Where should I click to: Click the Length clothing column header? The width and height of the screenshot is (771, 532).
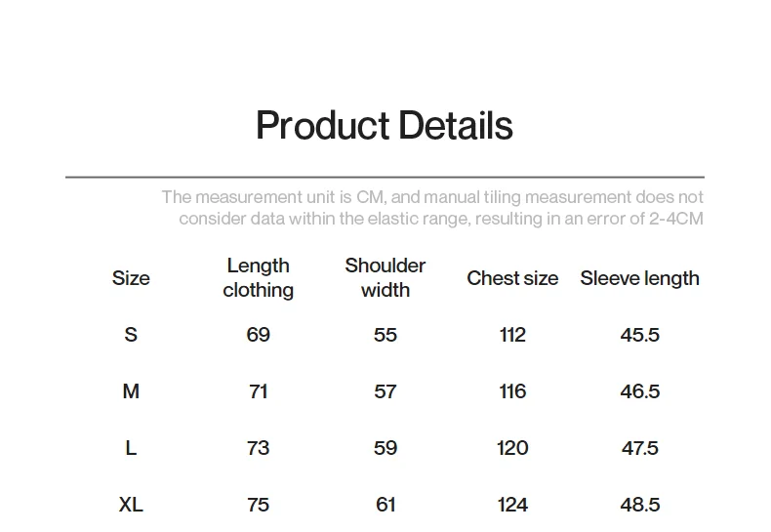coord(259,278)
